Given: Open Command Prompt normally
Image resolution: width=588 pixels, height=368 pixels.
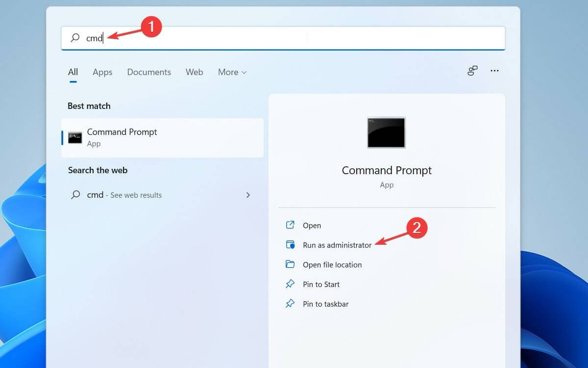Looking at the screenshot, I should (312, 225).
